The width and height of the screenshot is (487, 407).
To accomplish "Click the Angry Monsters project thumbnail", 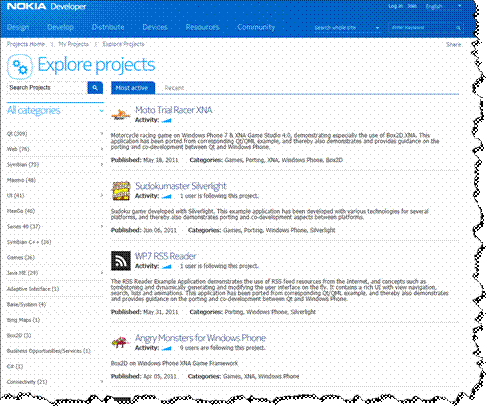I will tap(121, 342).
